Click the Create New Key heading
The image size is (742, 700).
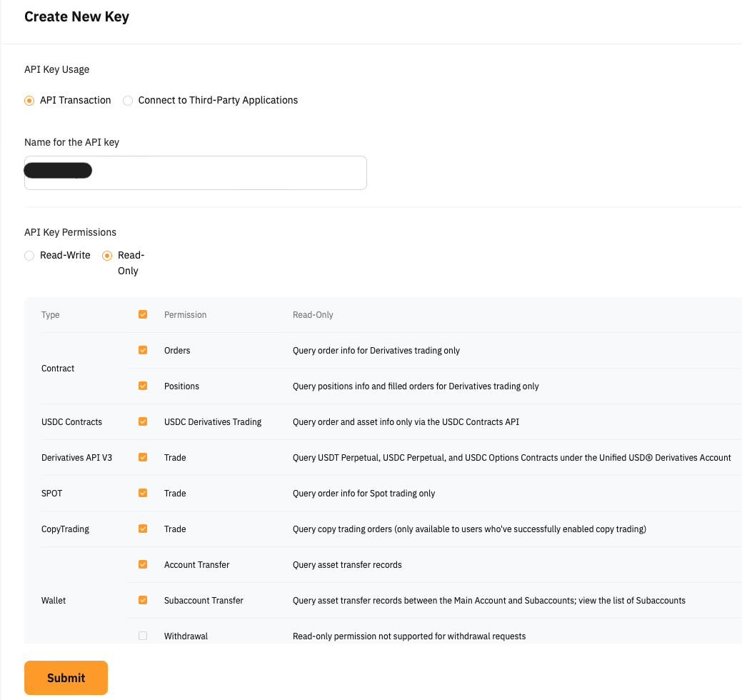coord(76,16)
